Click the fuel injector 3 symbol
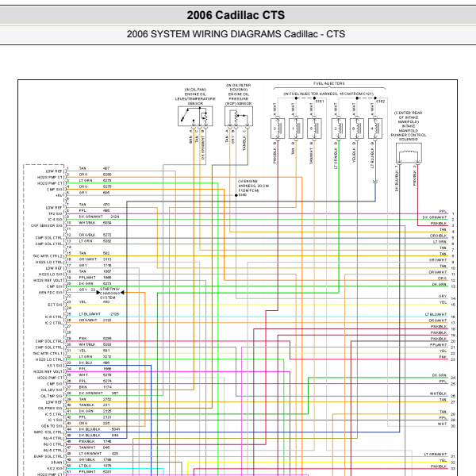Image resolution: width=476 pixels, height=476 pixels. [x=278, y=129]
